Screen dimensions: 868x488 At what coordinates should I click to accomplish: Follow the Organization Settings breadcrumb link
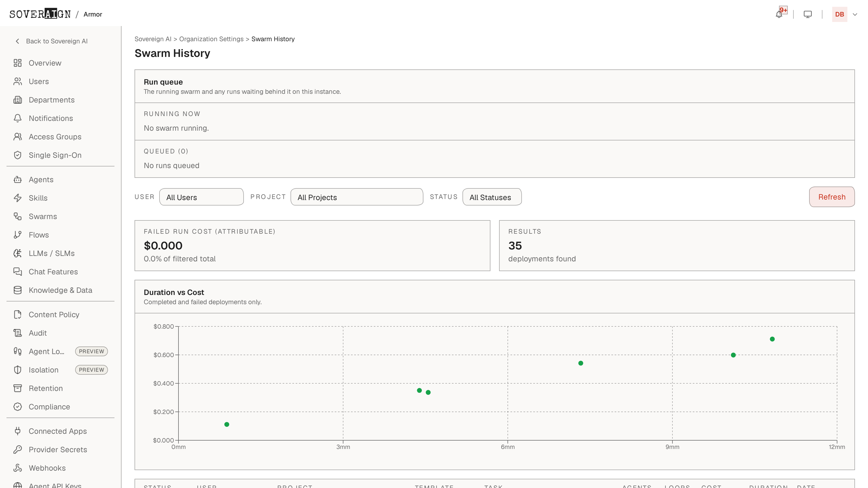pyautogui.click(x=211, y=39)
